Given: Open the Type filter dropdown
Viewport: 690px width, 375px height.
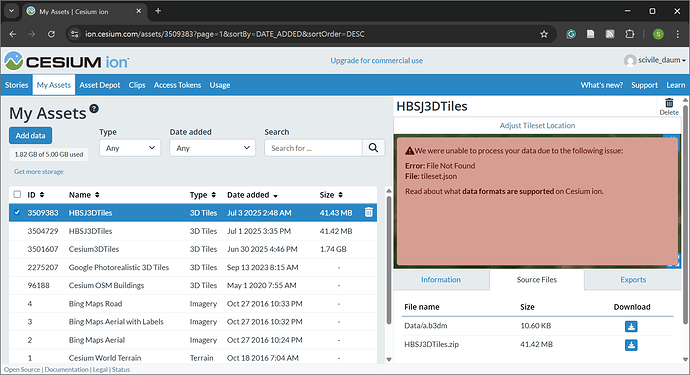Looking at the screenshot, I should tap(130, 148).
